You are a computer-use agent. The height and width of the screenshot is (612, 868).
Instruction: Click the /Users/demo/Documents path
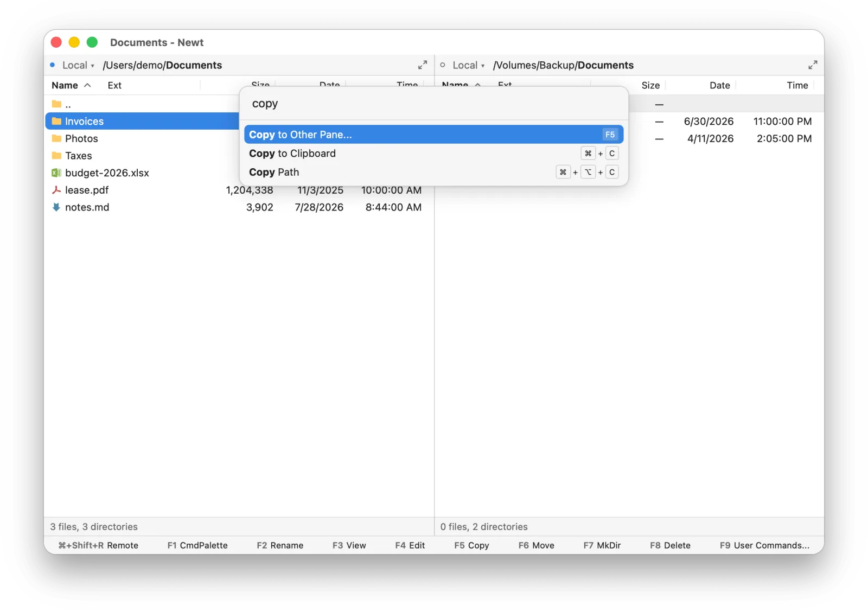[162, 65]
